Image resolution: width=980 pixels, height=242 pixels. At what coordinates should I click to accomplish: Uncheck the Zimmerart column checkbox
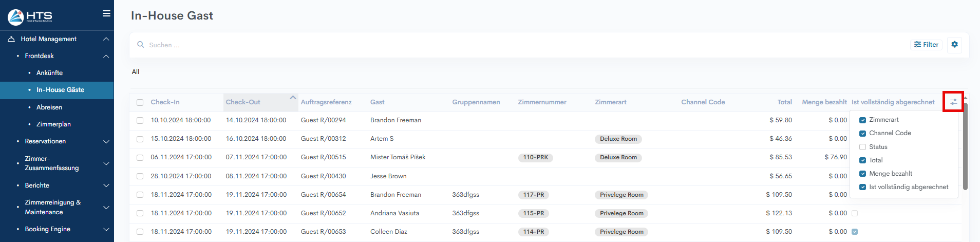coord(862,120)
